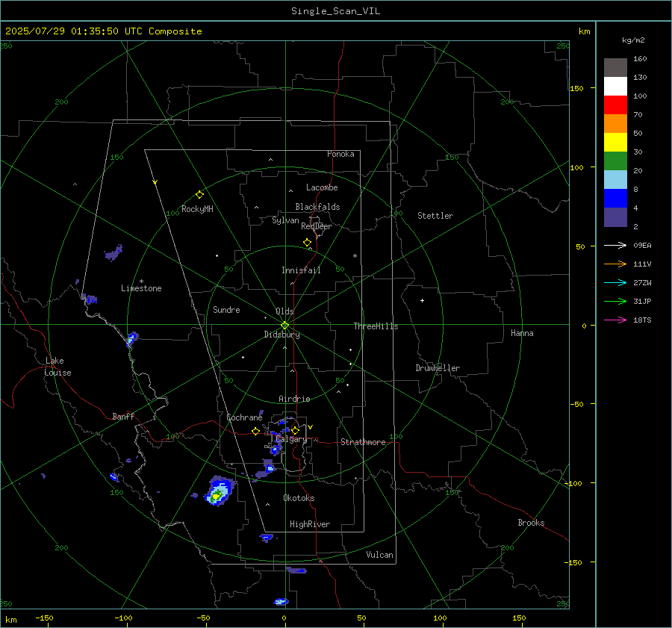
Task: Click the yellow diamond marker beside Cochrane
Action: click(x=255, y=432)
